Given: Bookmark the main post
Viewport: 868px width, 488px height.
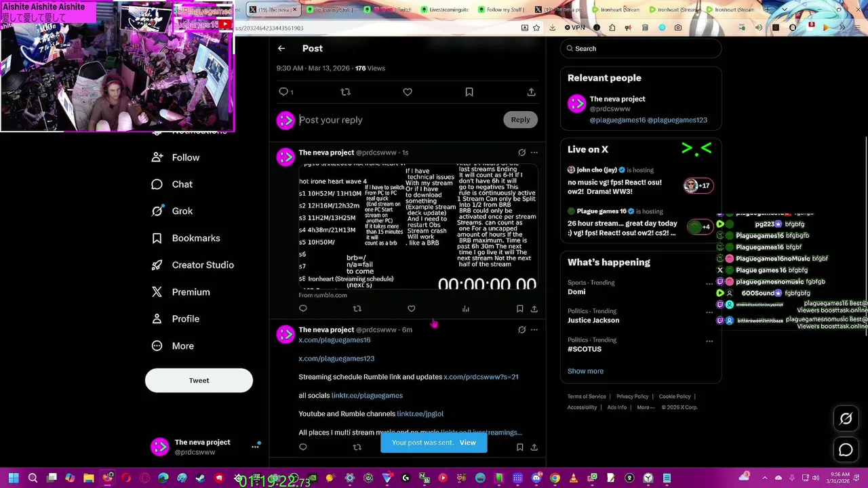Looking at the screenshot, I should pyautogui.click(x=469, y=91).
